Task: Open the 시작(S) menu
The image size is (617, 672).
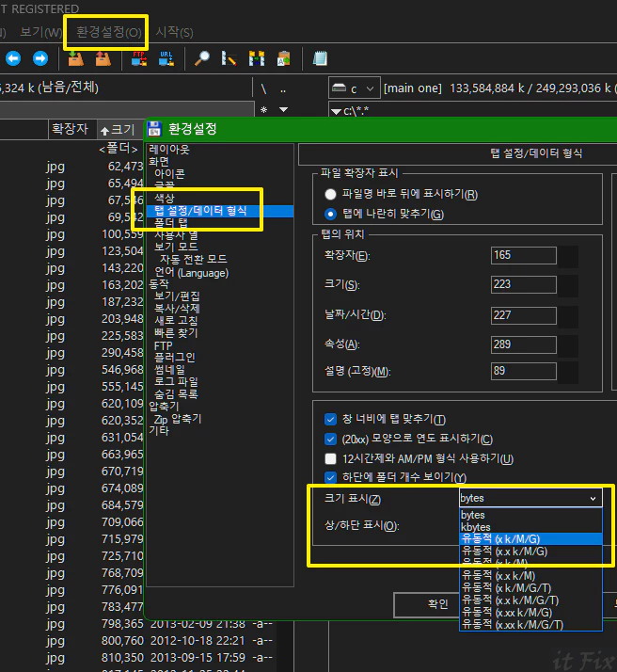Action: click(174, 32)
